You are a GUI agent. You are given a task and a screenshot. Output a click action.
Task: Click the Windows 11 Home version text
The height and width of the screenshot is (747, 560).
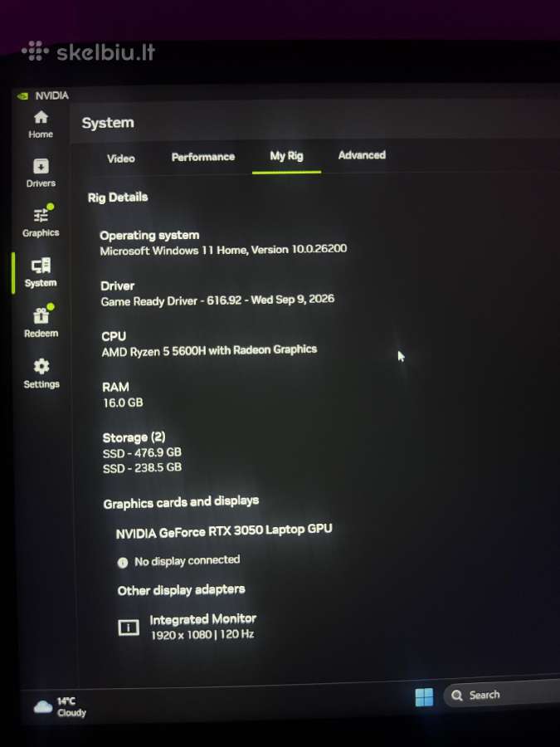(x=223, y=250)
